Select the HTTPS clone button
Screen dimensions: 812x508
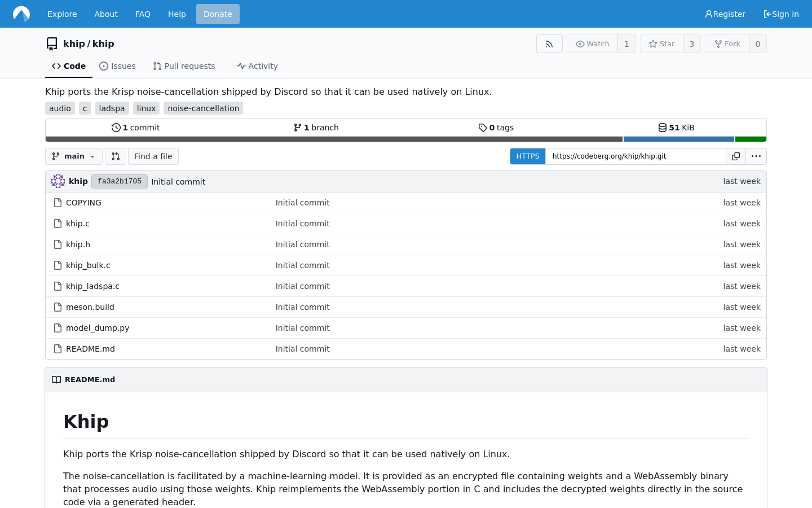tap(528, 156)
